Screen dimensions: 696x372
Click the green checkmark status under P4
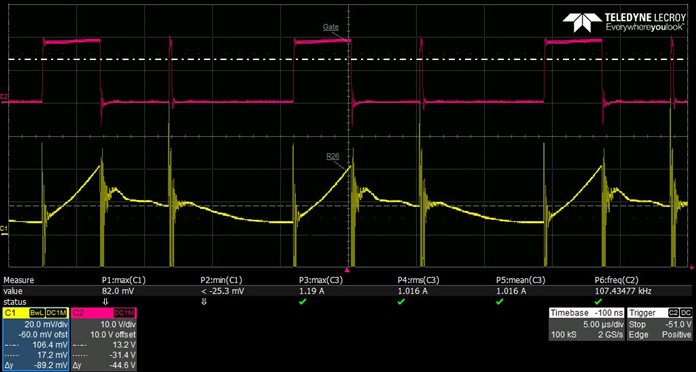(x=401, y=302)
